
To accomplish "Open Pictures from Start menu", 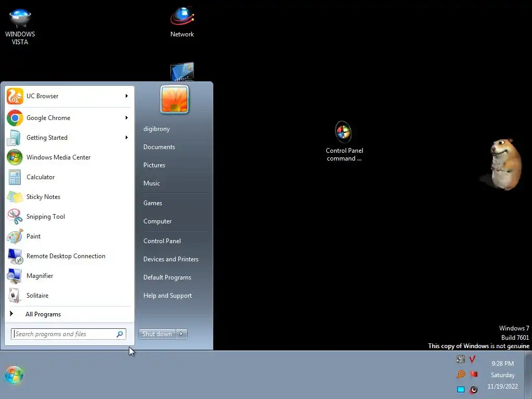I will pyautogui.click(x=154, y=165).
